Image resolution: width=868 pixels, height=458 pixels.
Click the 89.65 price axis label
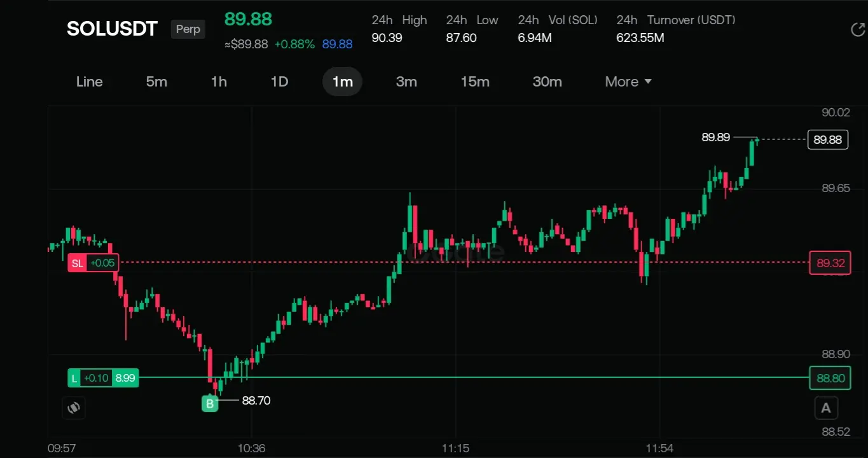[x=836, y=188]
